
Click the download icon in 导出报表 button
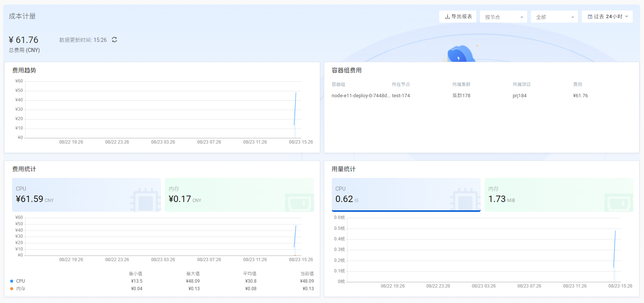tap(447, 17)
